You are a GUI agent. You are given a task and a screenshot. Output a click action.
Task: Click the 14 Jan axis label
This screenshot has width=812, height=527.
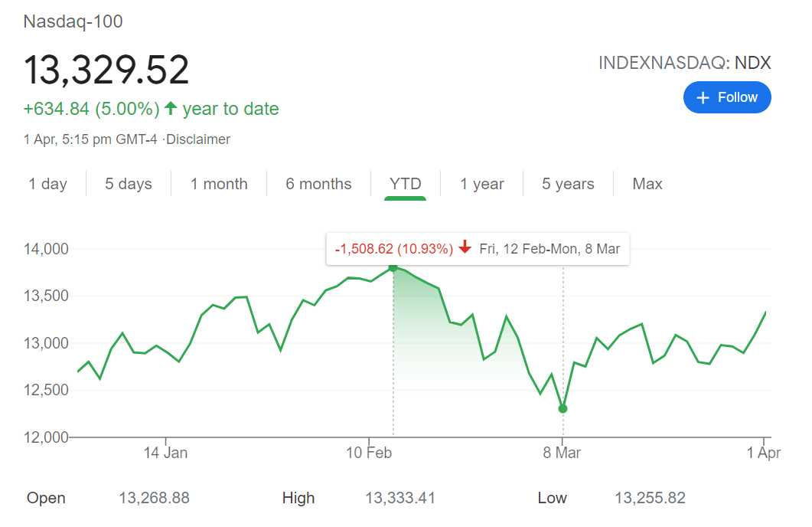165,453
